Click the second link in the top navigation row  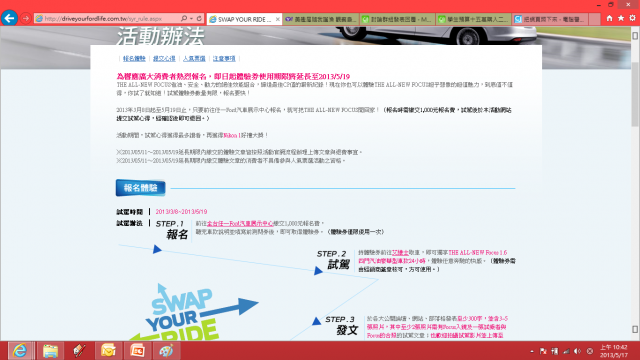coord(164,59)
